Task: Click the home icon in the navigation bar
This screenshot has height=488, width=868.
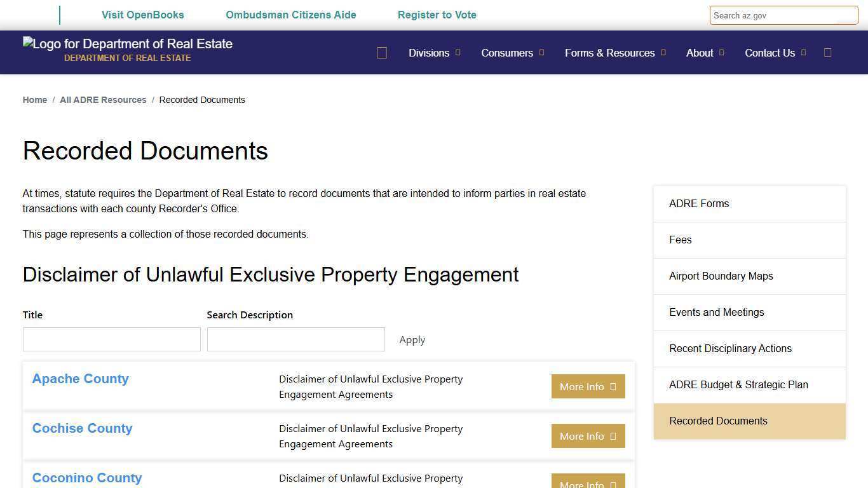Action: [382, 53]
